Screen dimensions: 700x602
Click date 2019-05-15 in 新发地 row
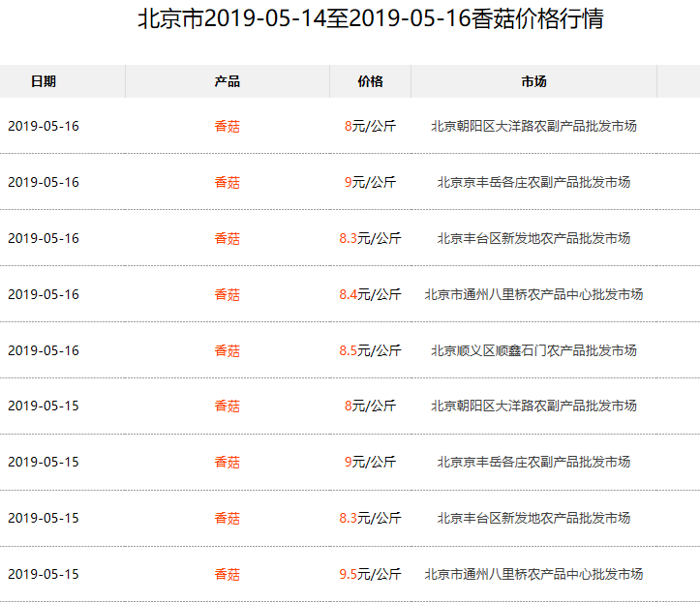tap(44, 518)
